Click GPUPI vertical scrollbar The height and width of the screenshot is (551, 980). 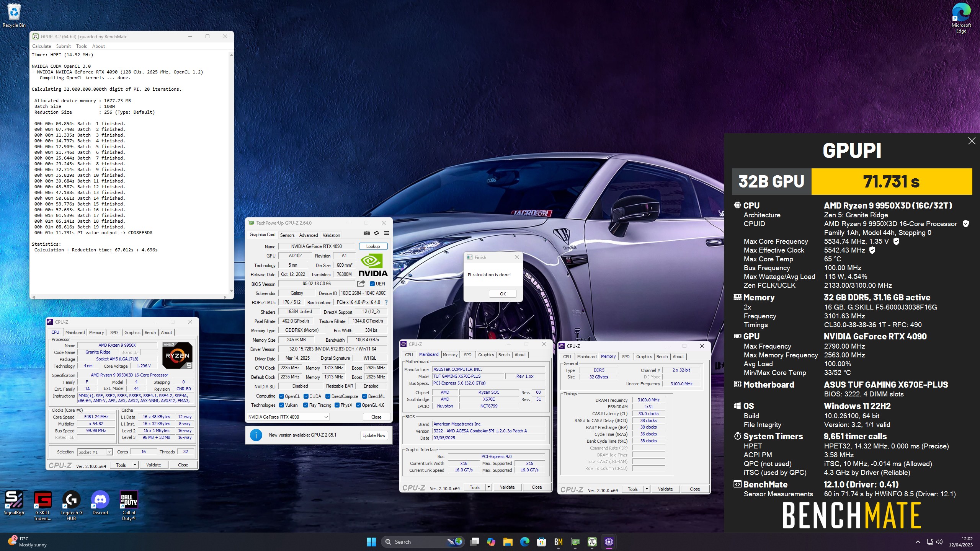click(231, 173)
